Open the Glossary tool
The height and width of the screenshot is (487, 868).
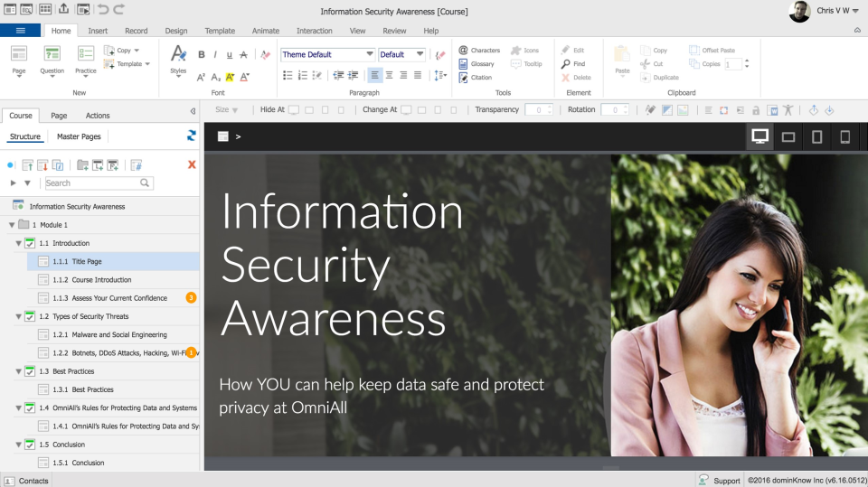pos(476,64)
